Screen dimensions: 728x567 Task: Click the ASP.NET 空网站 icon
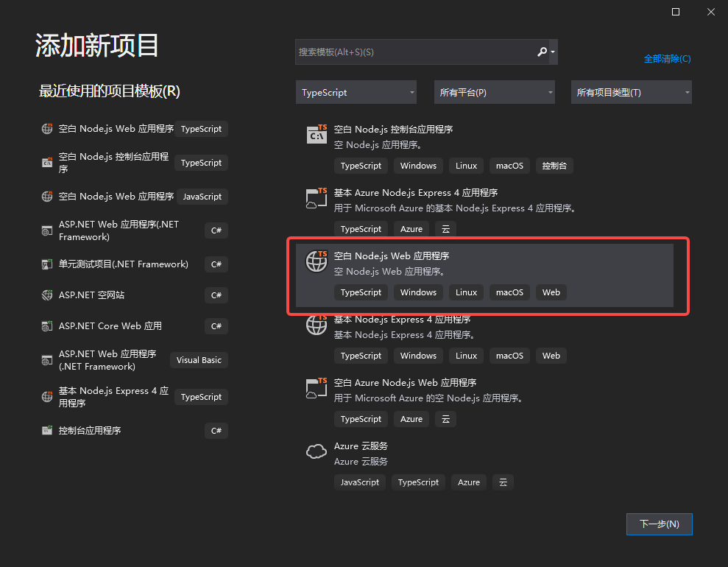[x=47, y=295]
